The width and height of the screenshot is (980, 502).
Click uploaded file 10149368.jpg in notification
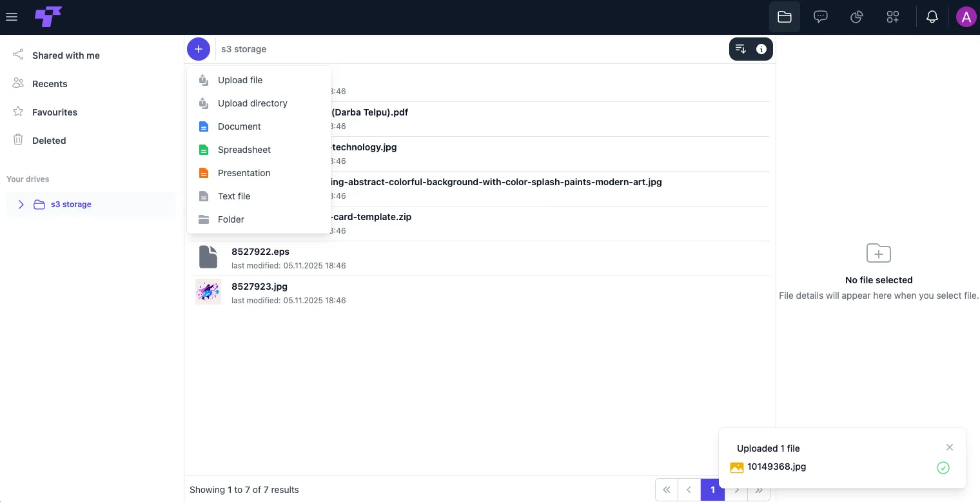(x=776, y=467)
